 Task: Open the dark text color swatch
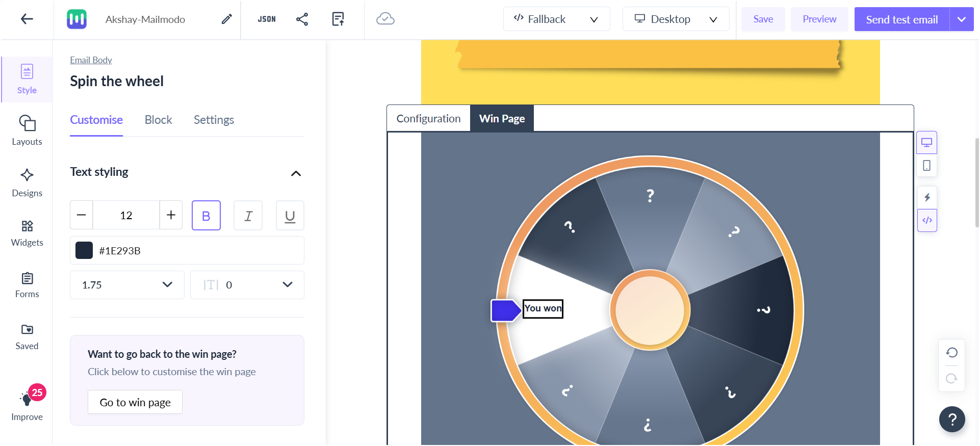click(84, 250)
